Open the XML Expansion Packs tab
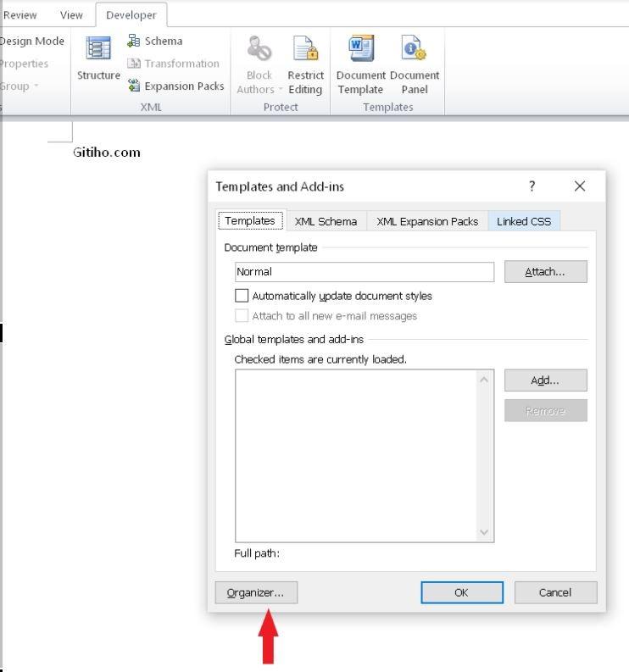The height and width of the screenshot is (672, 629). tap(427, 221)
